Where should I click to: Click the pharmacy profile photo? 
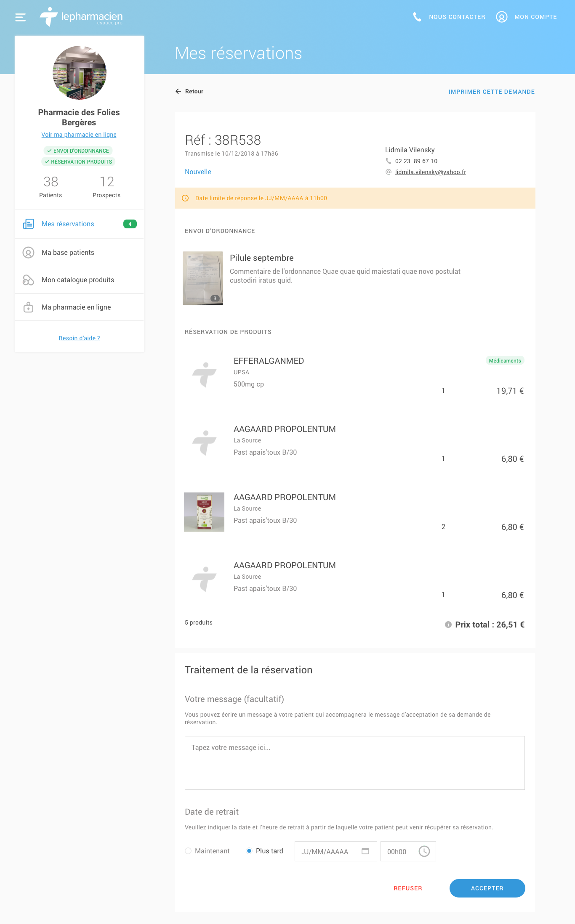coord(80,73)
